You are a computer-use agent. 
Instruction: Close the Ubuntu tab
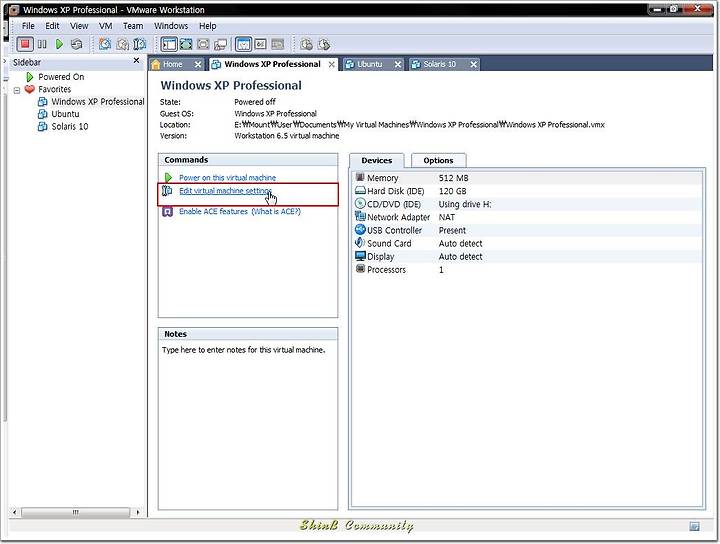pyautogui.click(x=398, y=64)
